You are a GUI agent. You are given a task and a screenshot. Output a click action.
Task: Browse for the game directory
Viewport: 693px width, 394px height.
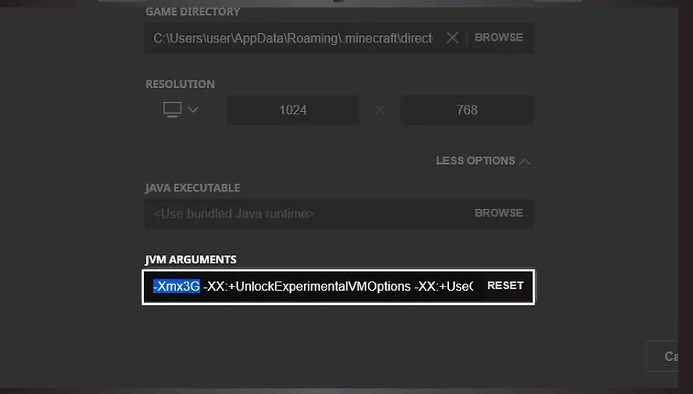click(499, 38)
